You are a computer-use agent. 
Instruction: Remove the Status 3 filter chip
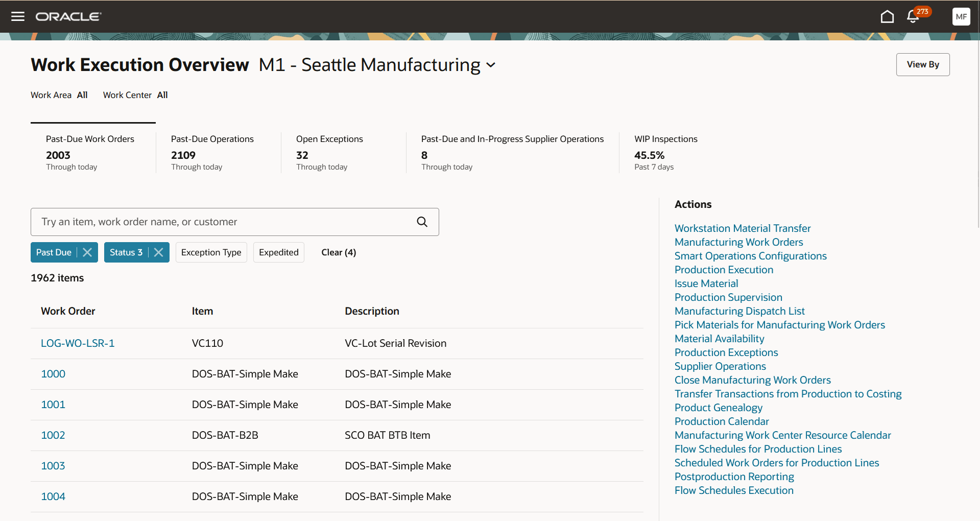[159, 252]
